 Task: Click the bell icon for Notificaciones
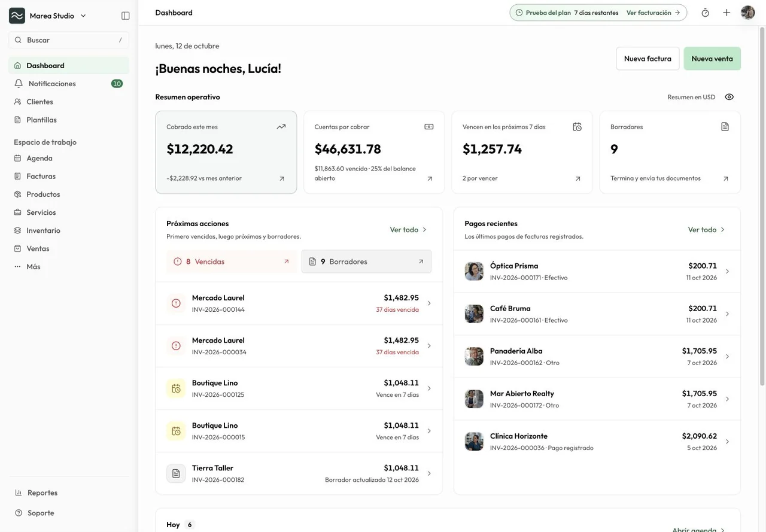19,83
